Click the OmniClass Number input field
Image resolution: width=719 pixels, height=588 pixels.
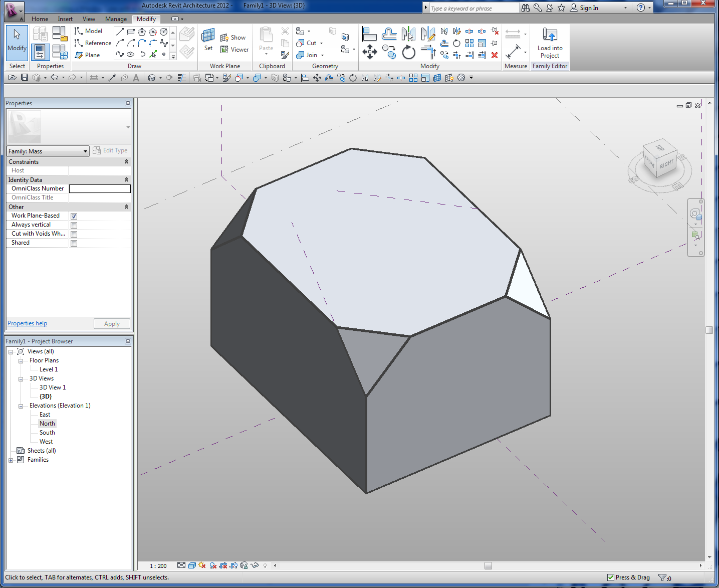pyautogui.click(x=100, y=189)
